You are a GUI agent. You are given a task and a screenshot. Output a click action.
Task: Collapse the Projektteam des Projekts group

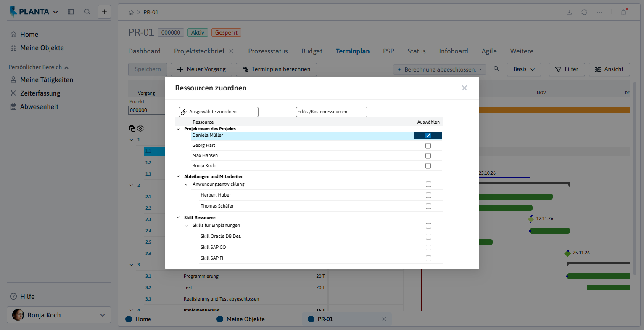pyautogui.click(x=178, y=129)
